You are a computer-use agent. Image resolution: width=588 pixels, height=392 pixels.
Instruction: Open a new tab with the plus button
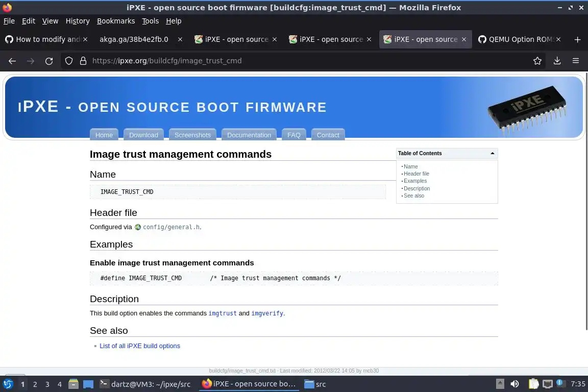577,39
